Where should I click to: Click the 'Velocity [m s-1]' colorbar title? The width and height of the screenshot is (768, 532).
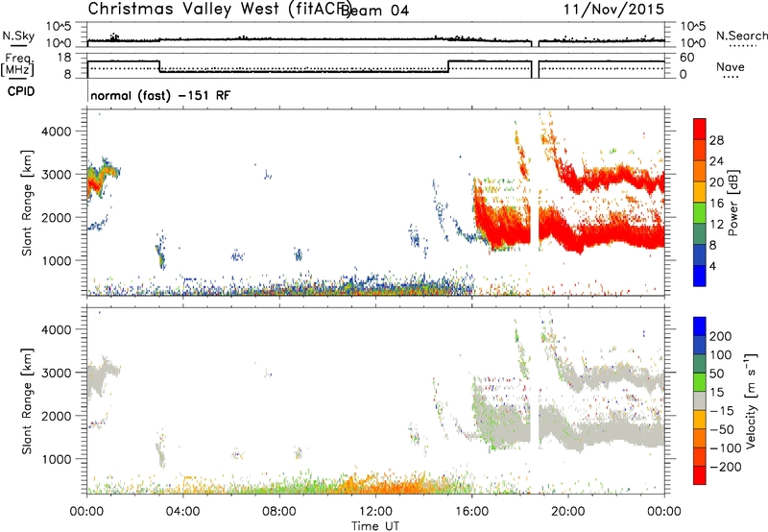pyautogui.click(x=751, y=400)
